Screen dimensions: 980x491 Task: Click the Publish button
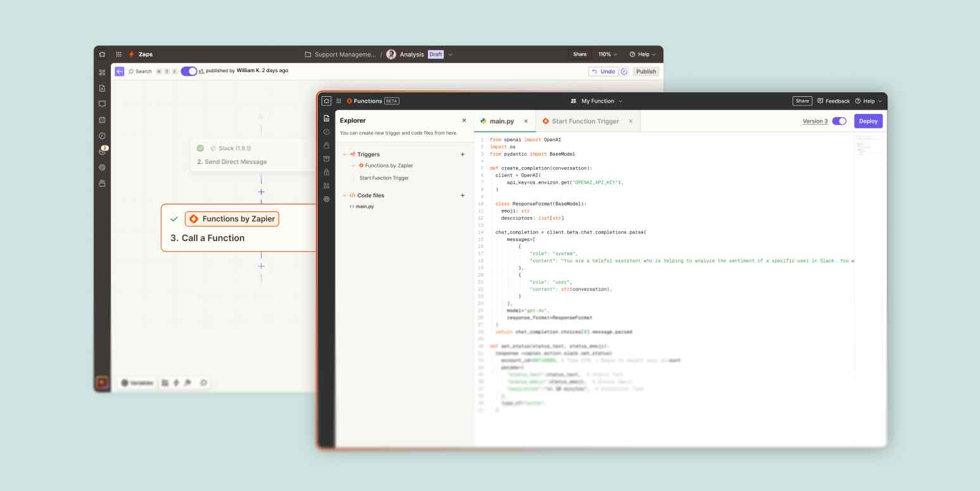[646, 71]
